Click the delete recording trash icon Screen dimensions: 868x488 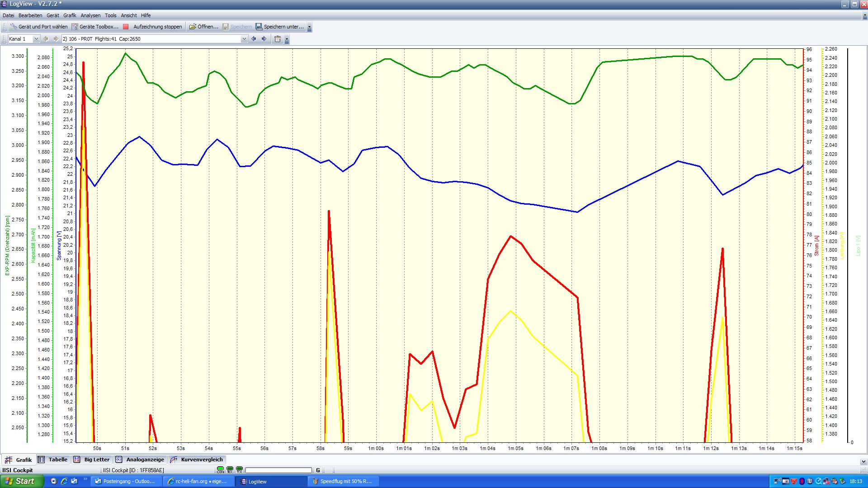point(278,39)
